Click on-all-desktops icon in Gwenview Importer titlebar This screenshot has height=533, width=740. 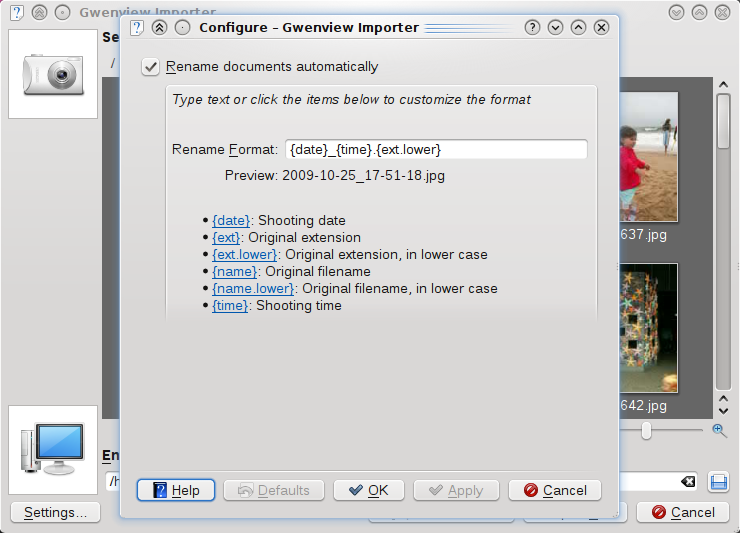[x=62, y=12]
